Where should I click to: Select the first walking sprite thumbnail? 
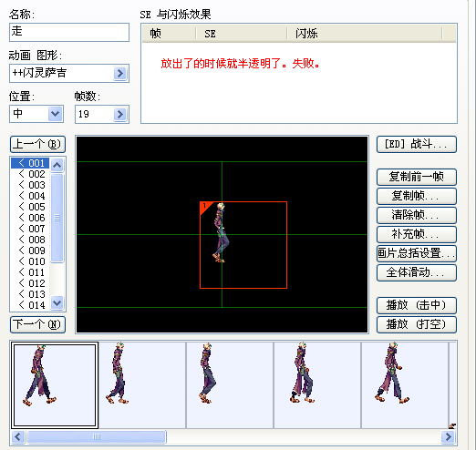tap(55, 385)
